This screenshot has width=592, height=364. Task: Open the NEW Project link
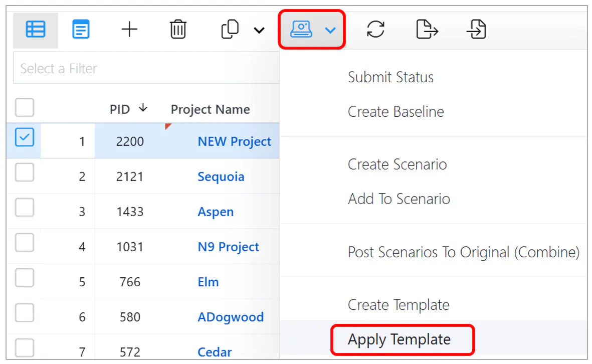coord(235,141)
